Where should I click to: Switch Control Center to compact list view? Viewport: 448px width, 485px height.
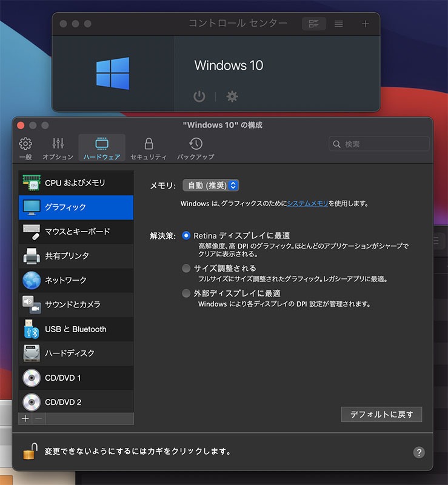click(339, 24)
